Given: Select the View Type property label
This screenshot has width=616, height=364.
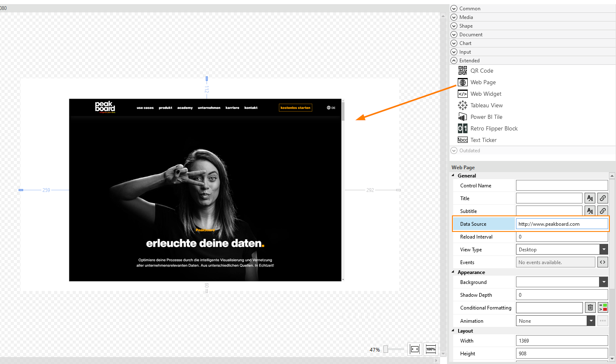Looking at the screenshot, I should pos(471,250).
